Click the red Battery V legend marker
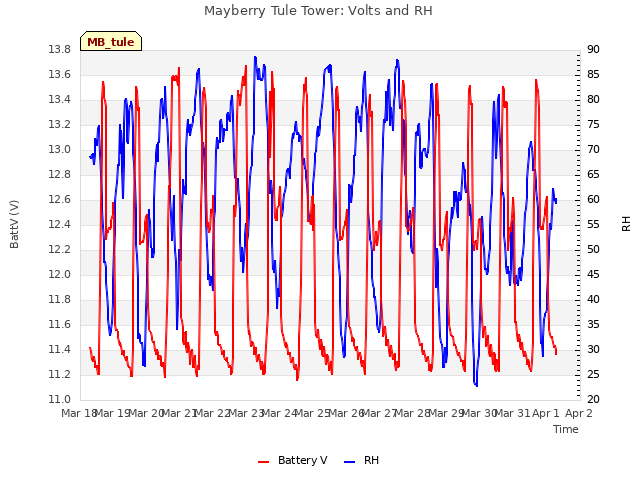The image size is (640, 480). [x=264, y=461]
